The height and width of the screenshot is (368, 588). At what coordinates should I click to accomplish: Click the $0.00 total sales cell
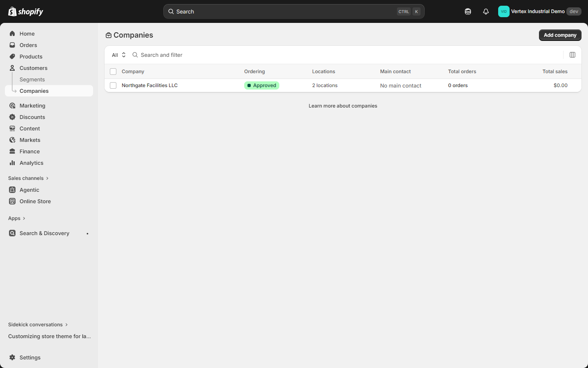(561, 85)
